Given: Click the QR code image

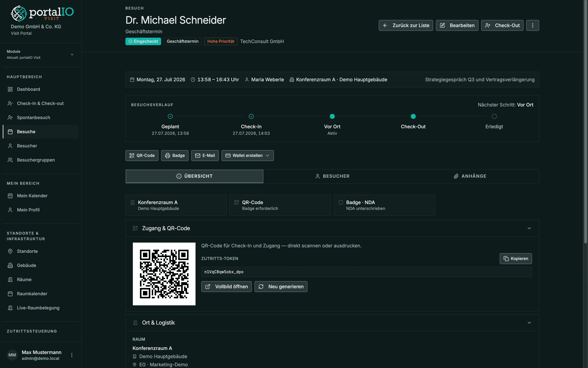Looking at the screenshot, I should 164,274.
